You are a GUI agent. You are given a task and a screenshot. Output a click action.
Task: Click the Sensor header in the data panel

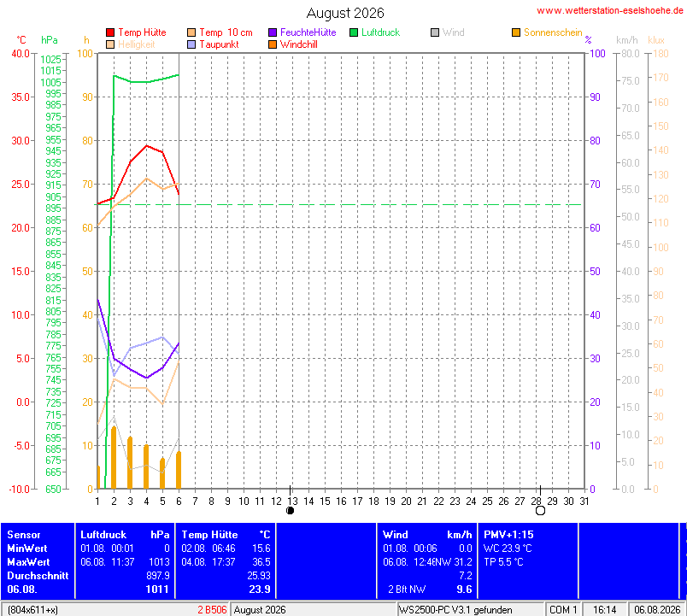coord(24,535)
